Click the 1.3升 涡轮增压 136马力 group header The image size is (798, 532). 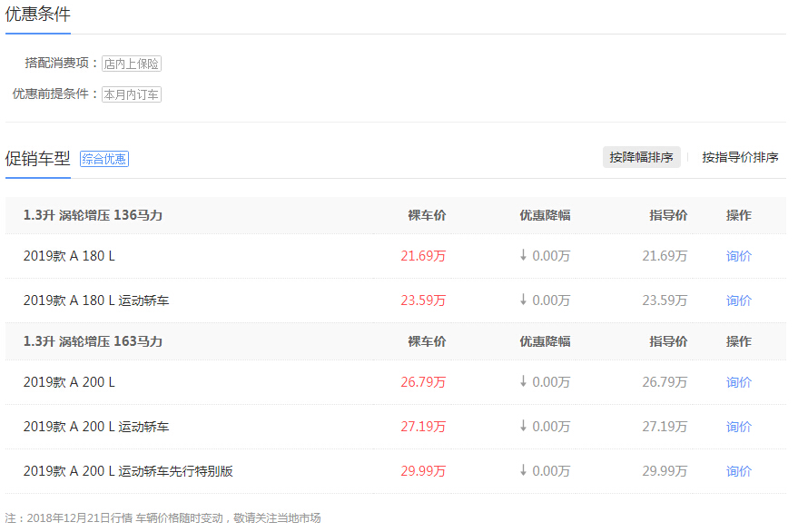coord(93,215)
